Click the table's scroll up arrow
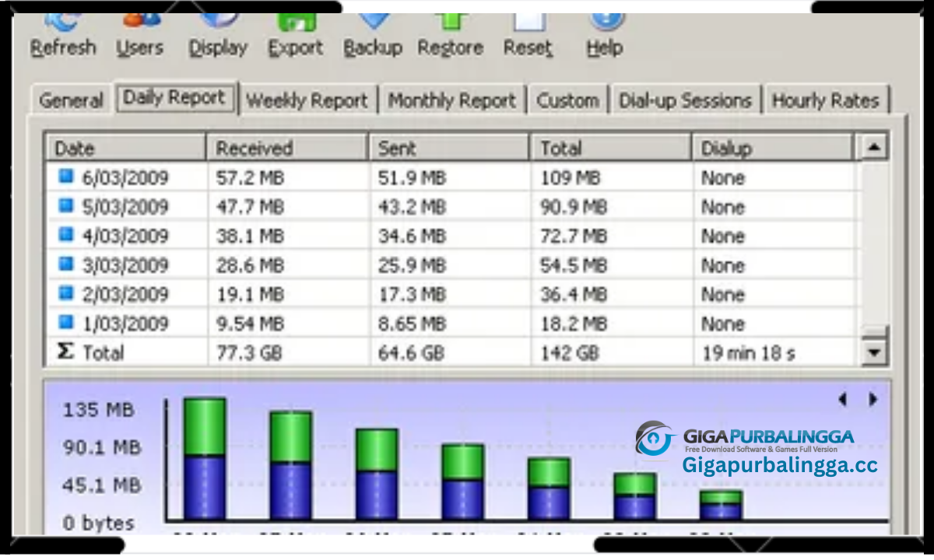The width and height of the screenshot is (934, 560). pyautogui.click(x=876, y=147)
